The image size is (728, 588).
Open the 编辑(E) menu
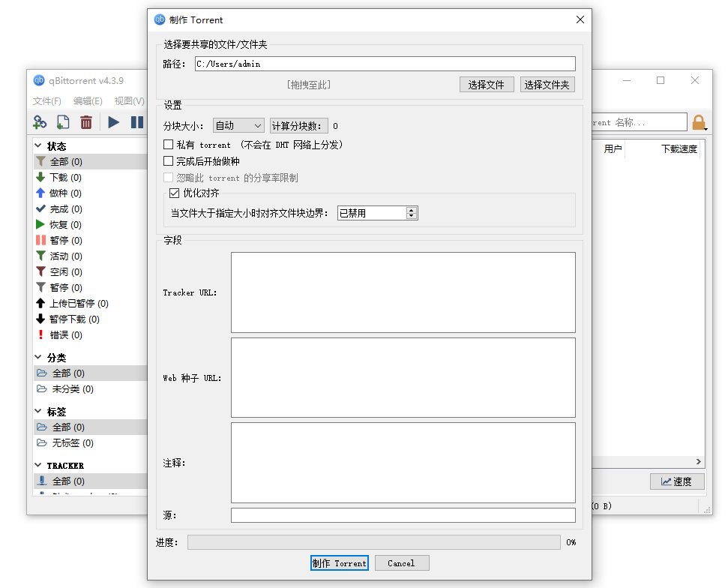click(x=88, y=101)
